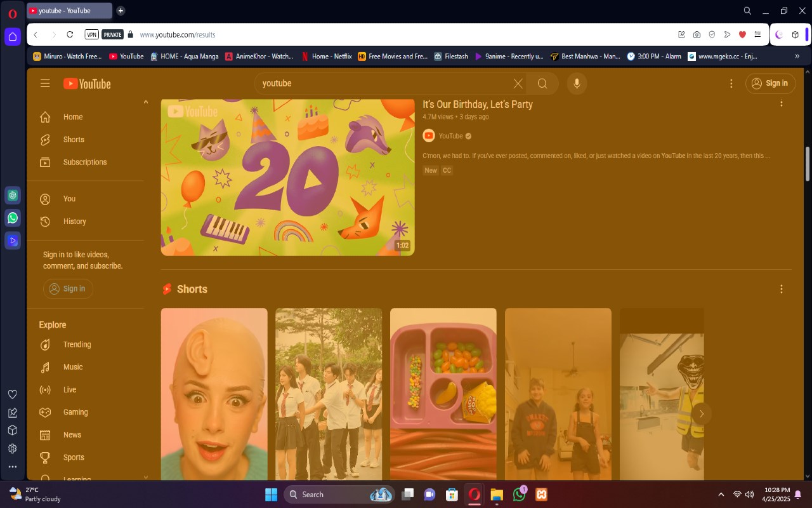Open File Explorer from taskbar
The width and height of the screenshot is (812, 508).
tap(497, 495)
